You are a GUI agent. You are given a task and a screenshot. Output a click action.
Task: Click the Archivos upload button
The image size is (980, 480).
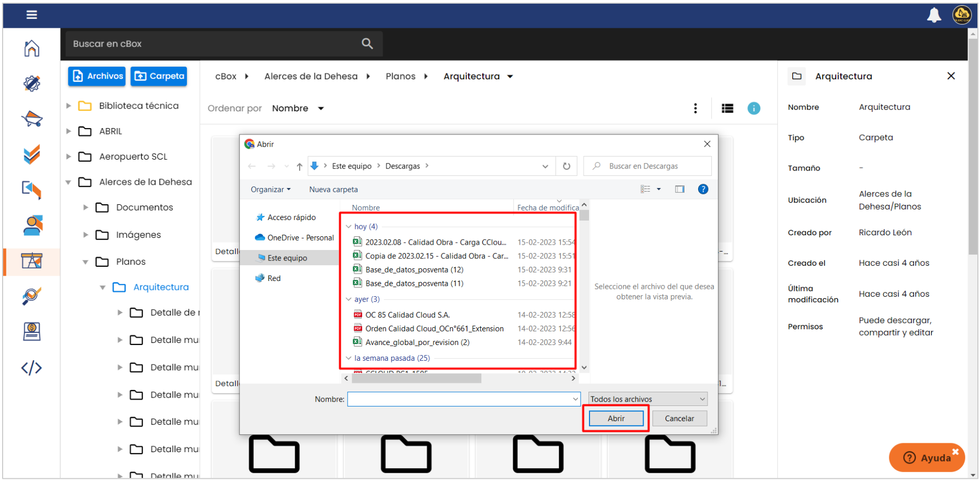tap(97, 76)
